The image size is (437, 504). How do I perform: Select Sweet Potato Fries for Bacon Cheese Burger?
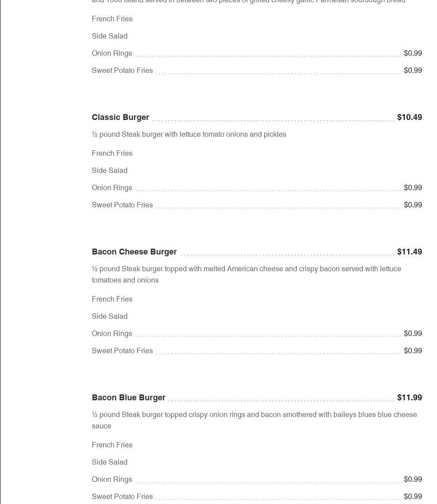click(122, 351)
